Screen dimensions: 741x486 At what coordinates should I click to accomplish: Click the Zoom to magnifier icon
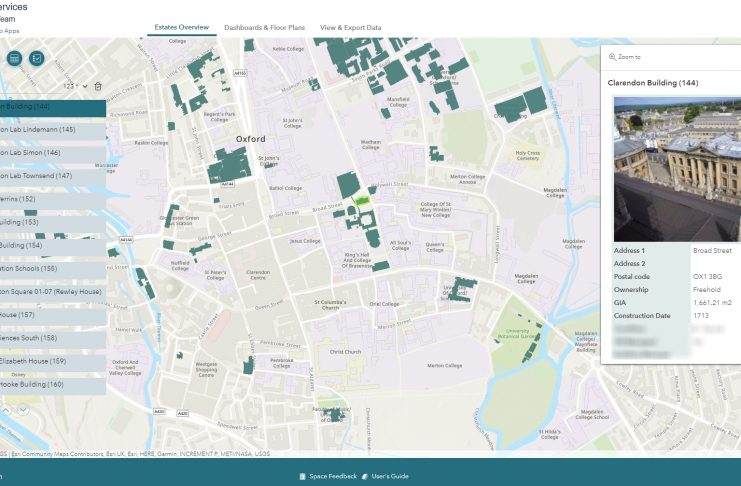tap(613, 57)
